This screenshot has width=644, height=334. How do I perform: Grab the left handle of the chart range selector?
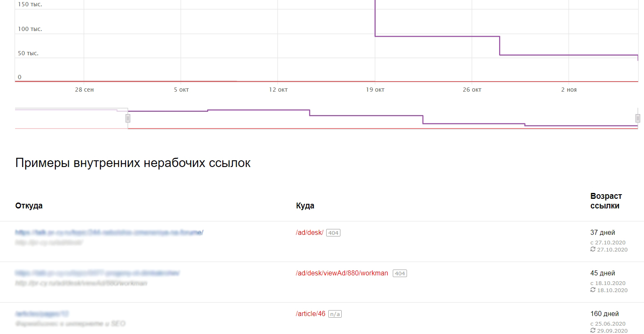(x=128, y=118)
